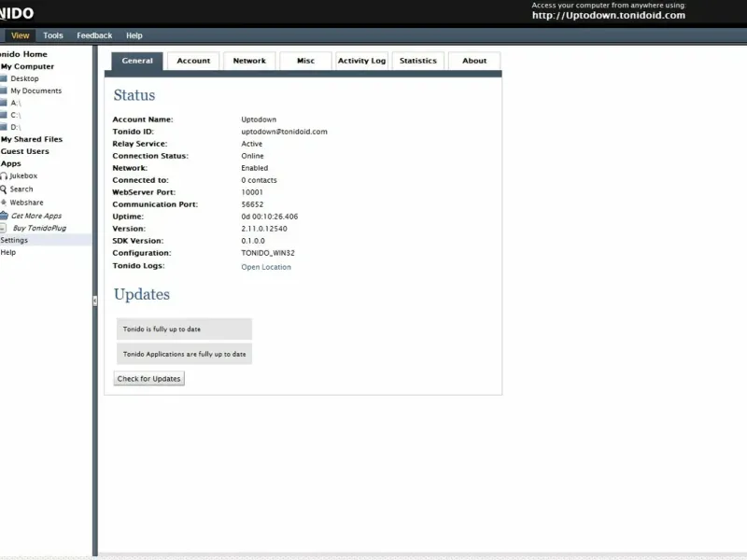Viewport: 747px width, 560px height.
Task: Click the Search magnifier icon in sidebar
Action: click(x=4, y=189)
